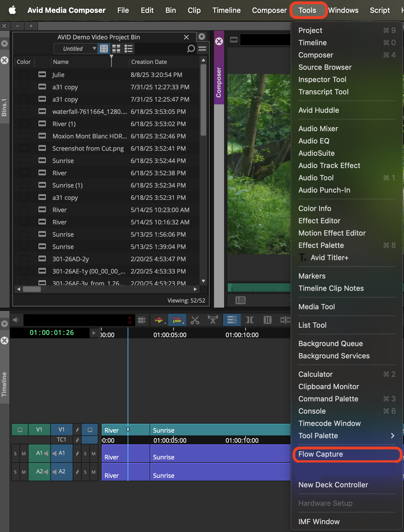Toggle the video quality filmstrip icon
The height and width of the screenshot is (532, 404).
click(142, 320)
